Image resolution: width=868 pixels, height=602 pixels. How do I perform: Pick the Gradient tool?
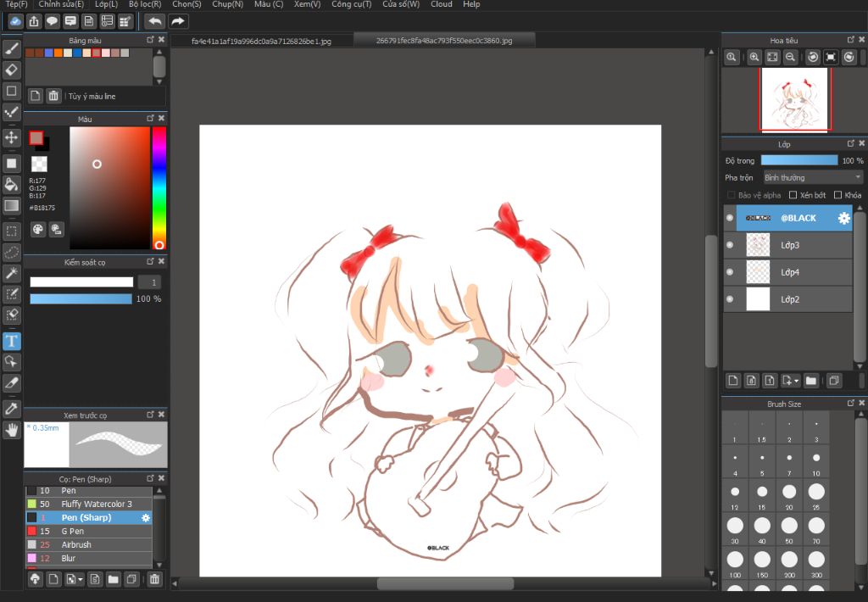pyautogui.click(x=12, y=205)
